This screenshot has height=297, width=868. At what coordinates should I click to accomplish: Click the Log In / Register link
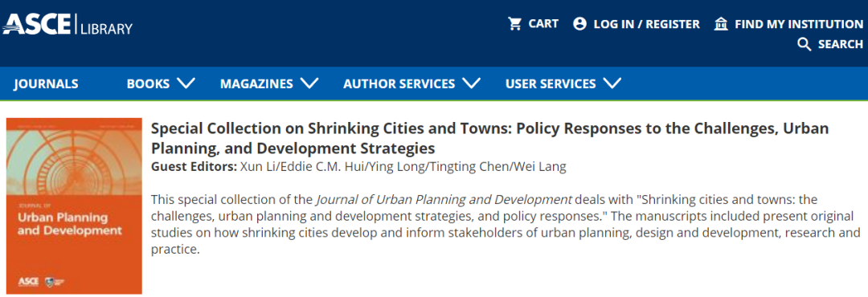click(646, 24)
